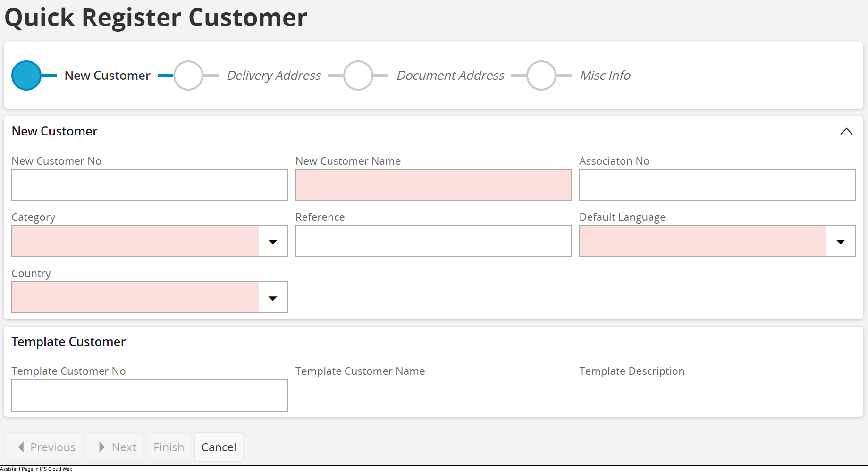Open the Default Language dropdown
Screen dimensions: 868x472
pos(842,241)
